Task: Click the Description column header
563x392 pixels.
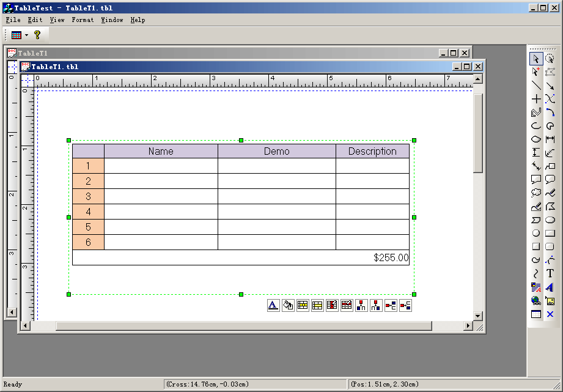Action: [x=372, y=151]
